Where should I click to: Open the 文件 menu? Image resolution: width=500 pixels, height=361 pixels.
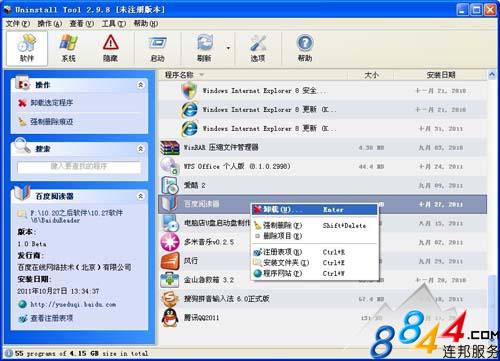(x=17, y=24)
